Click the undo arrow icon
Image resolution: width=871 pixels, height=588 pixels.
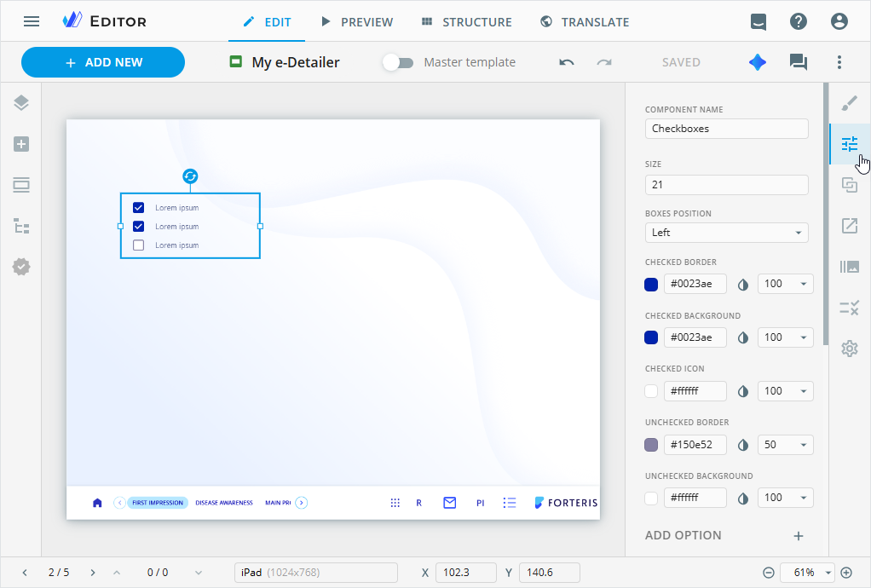[x=567, y=62]
